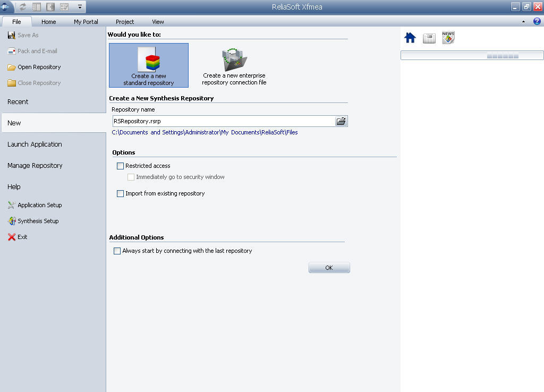Enable Always start by connecting with last repository

[x=117, y=251]
